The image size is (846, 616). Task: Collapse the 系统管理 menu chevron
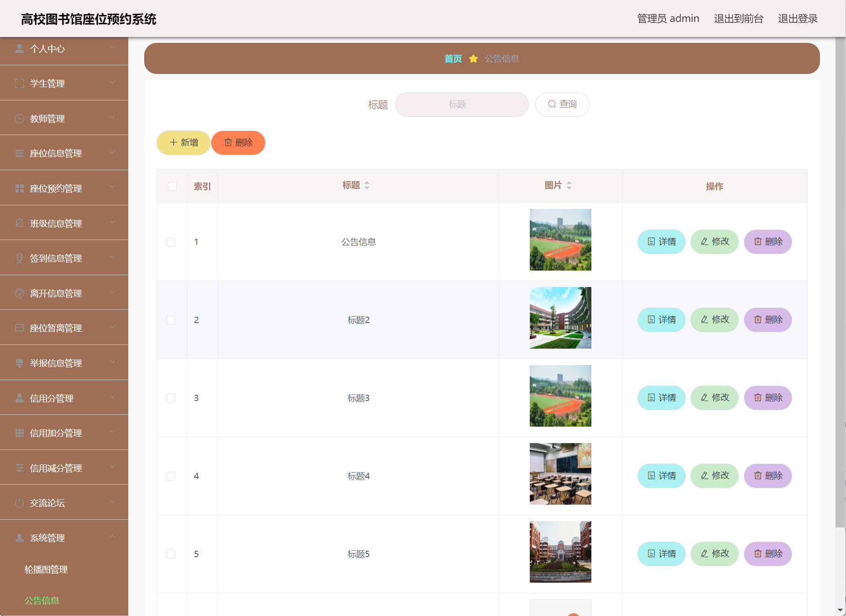(112, 537)
